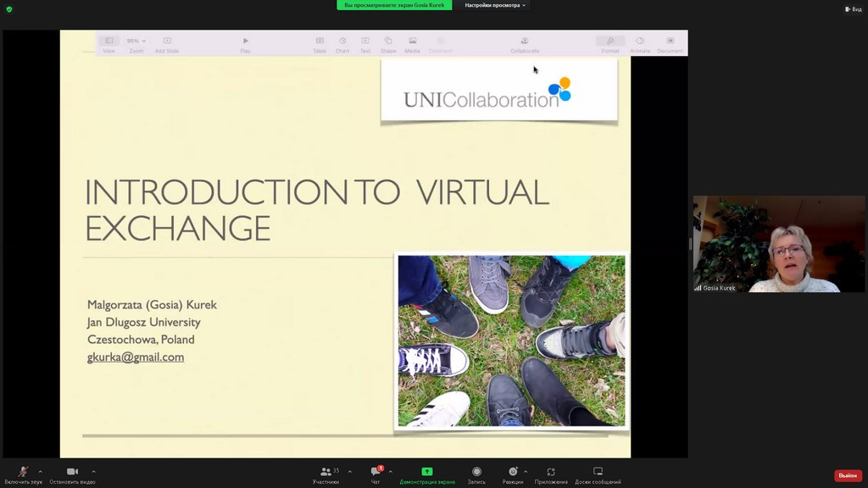Unmute the microphone in Zoom toolbar
The width and height of the screenshot is (868, 488).
[x=23, y=473]
